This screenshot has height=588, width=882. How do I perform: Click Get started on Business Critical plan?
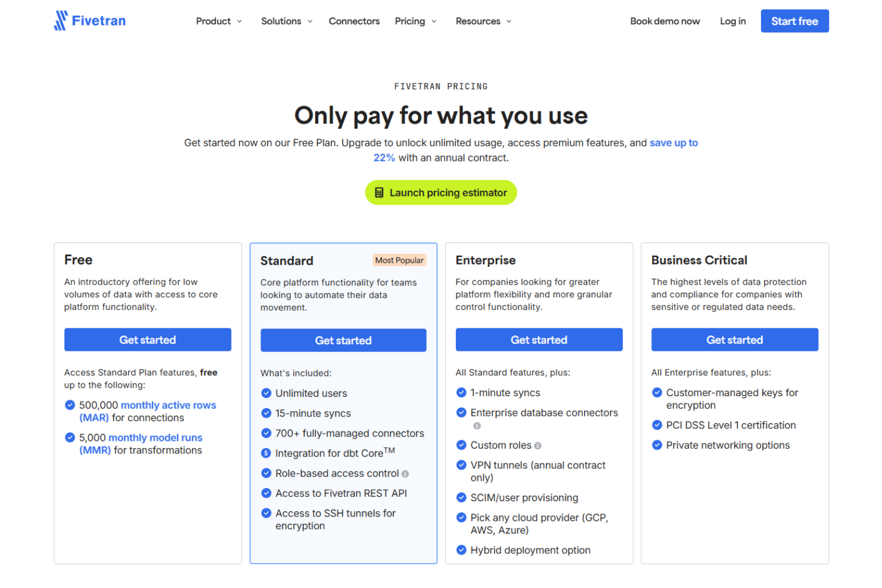tap(735, 340)
